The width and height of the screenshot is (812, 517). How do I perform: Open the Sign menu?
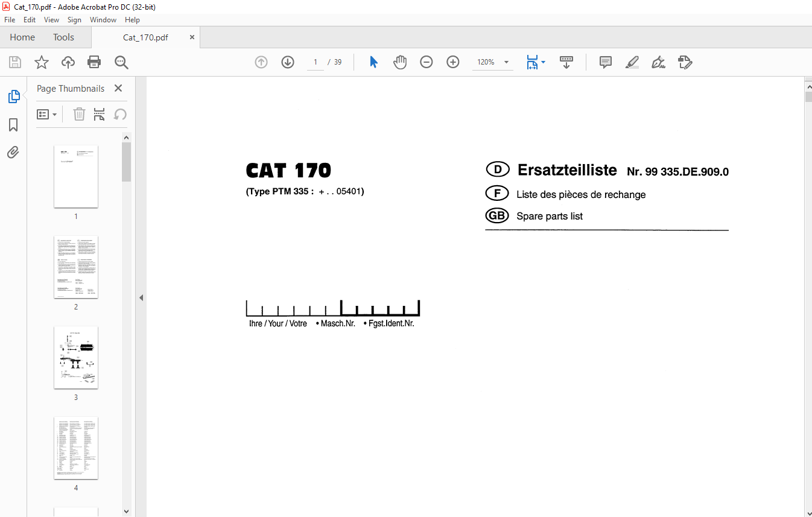pos(74,20)
